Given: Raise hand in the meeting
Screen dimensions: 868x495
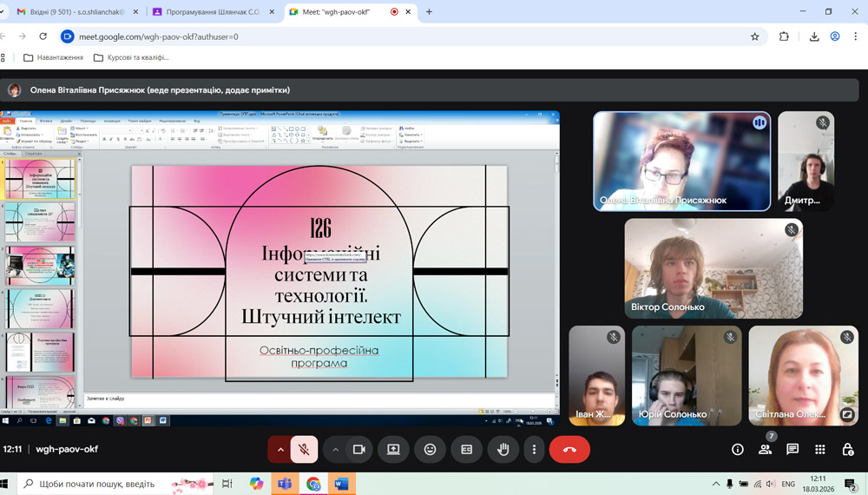Looking at the screenshot, I should (503, 450).
